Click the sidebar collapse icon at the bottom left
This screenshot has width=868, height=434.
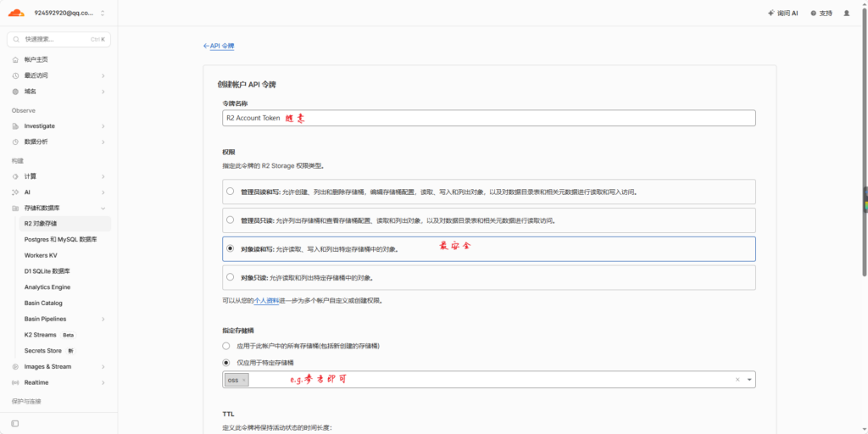(x=15, y=424)
